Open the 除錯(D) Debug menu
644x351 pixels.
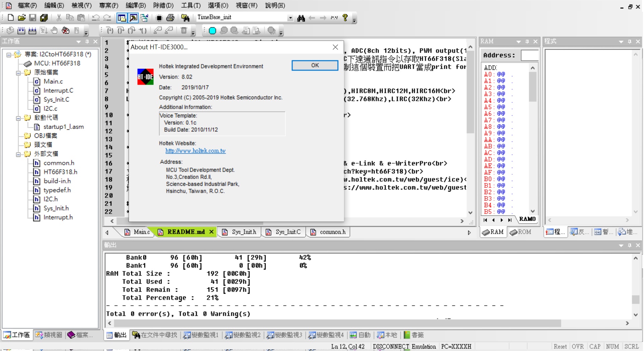(163, 5)
